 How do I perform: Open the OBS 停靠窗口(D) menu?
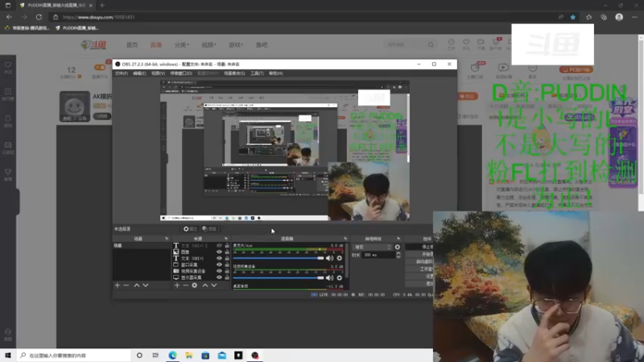point(181,73)
